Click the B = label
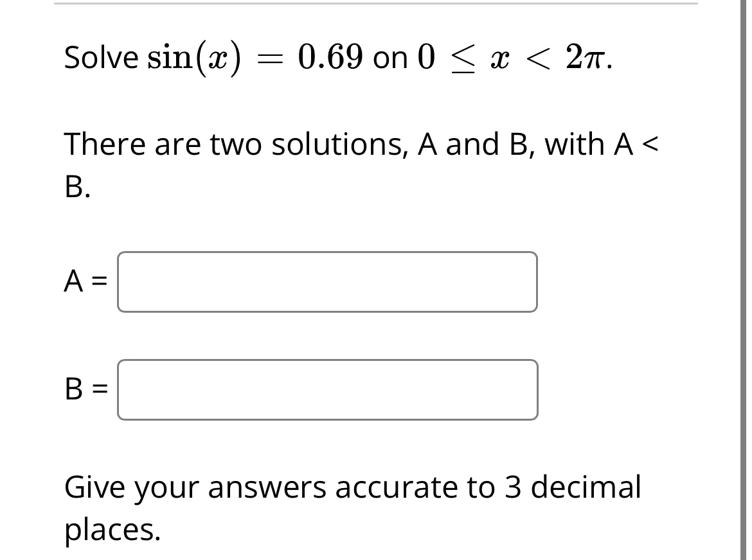752x560 pixels. click(87, 389)
